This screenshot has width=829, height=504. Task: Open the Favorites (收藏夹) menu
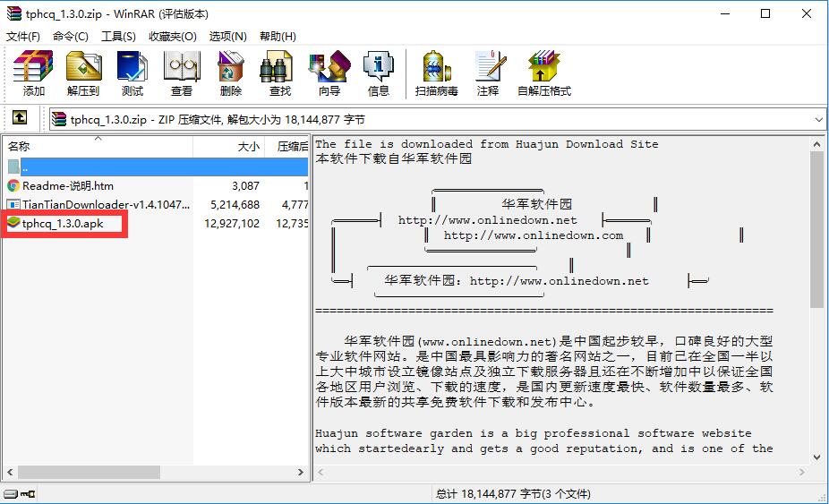173,37
